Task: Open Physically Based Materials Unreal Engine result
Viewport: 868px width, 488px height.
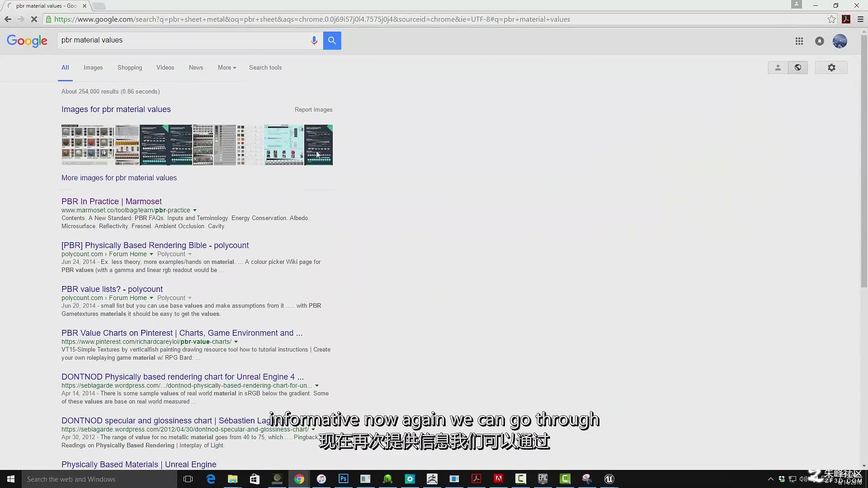Action: click(x=139, y=465)
